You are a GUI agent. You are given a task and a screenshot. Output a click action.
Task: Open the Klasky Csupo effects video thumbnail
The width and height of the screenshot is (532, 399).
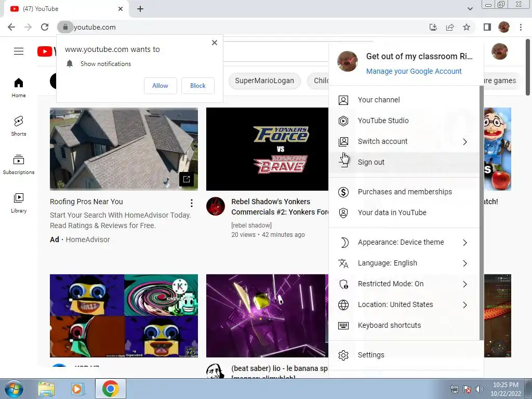(x=124, y=315)
